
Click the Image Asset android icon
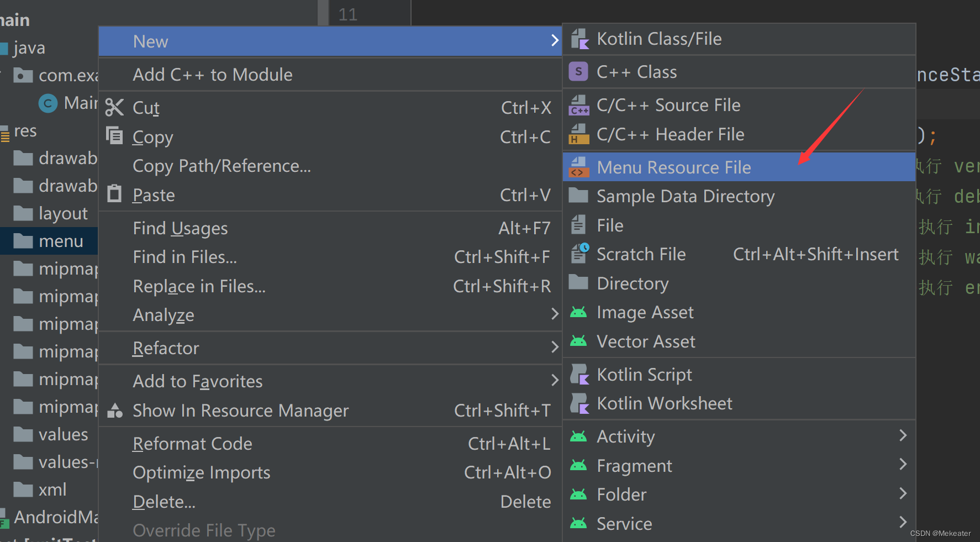coord(578,312)
